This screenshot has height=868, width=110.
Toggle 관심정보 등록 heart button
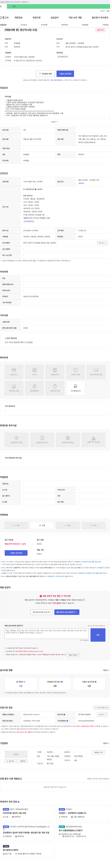45,74
